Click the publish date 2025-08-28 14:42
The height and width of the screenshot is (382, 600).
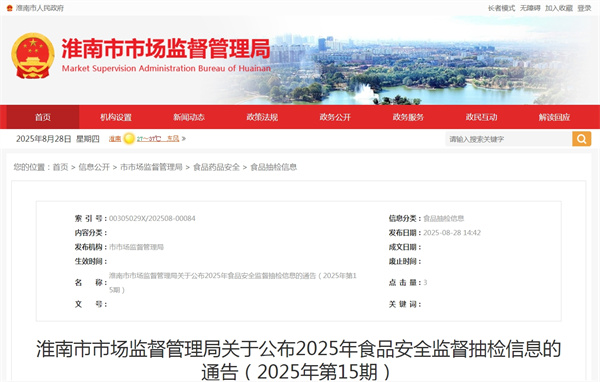pyautogui.click(x=452, y=232)
